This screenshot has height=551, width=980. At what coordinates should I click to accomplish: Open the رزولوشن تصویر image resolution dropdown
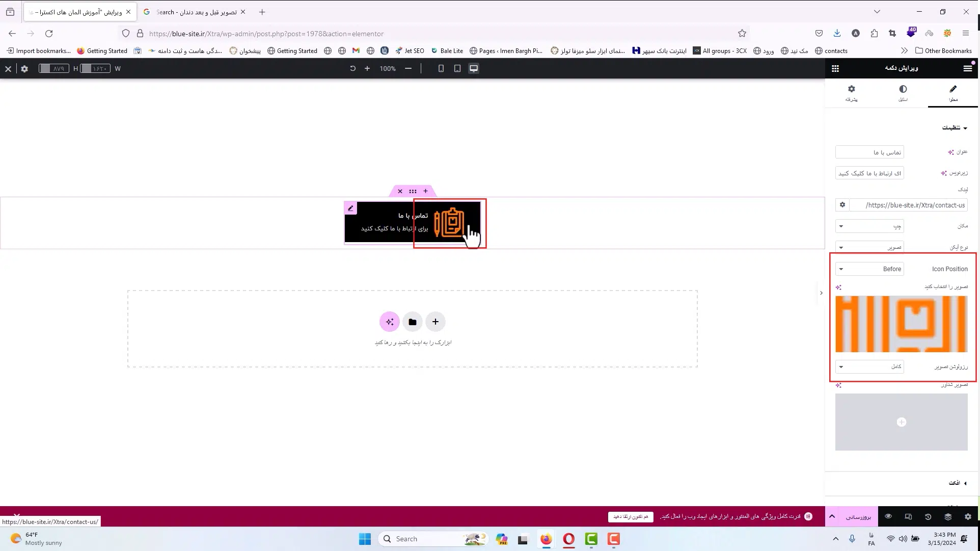click(x=869, y=366)
